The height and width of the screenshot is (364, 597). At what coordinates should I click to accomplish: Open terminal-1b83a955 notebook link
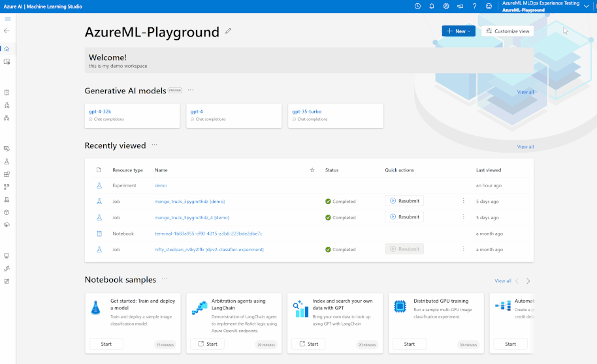point(208,234)
